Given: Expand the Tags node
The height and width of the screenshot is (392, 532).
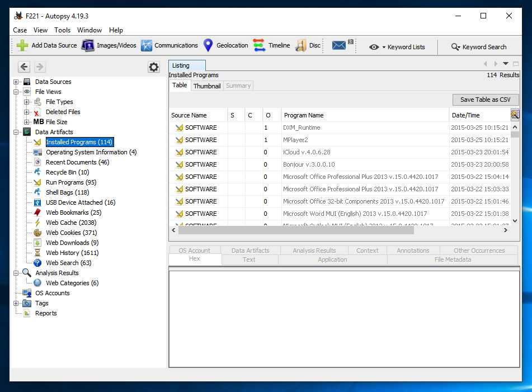Looking at the screenshot, I should pos(16,304).
